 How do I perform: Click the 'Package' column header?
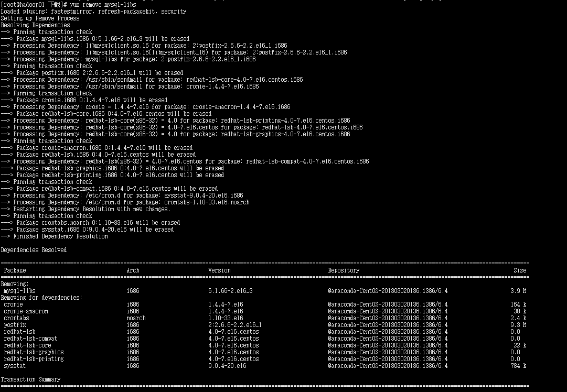pos(15,270)
